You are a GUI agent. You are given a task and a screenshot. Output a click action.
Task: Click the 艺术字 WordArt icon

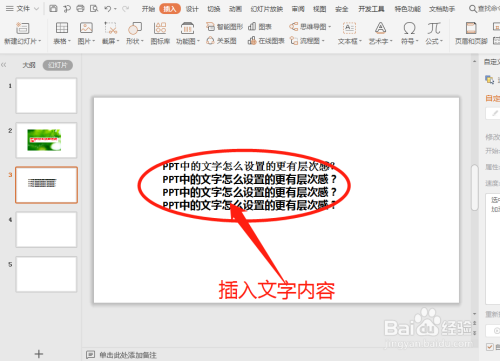[x=380, y=28]
